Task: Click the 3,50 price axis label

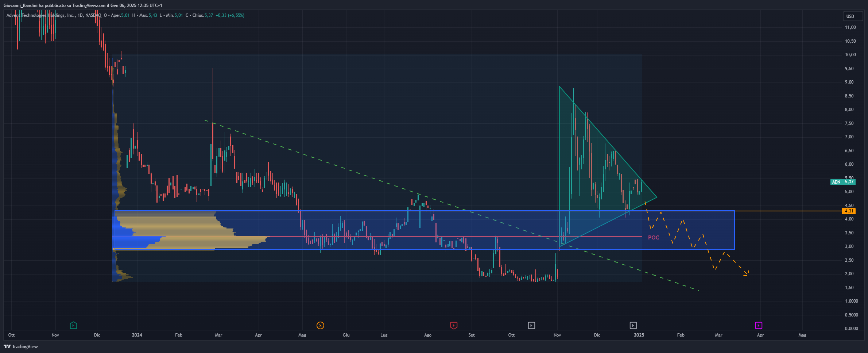Action: tap(849, 233)
